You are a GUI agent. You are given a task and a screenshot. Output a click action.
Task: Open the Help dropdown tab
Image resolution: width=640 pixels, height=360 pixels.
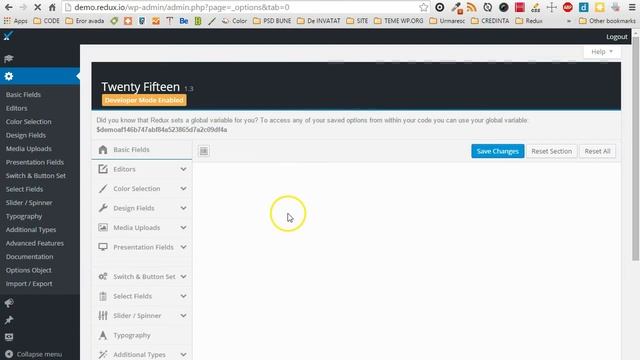tap(602, 52)
